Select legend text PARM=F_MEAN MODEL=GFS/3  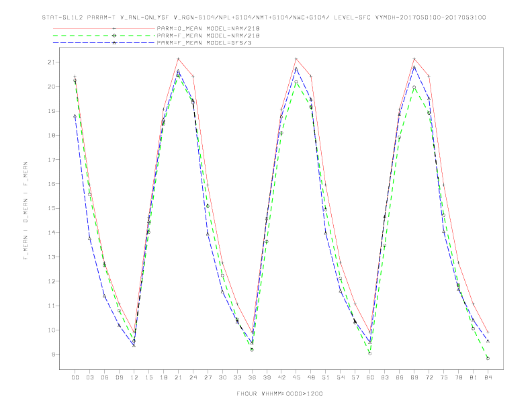(204, 43)
